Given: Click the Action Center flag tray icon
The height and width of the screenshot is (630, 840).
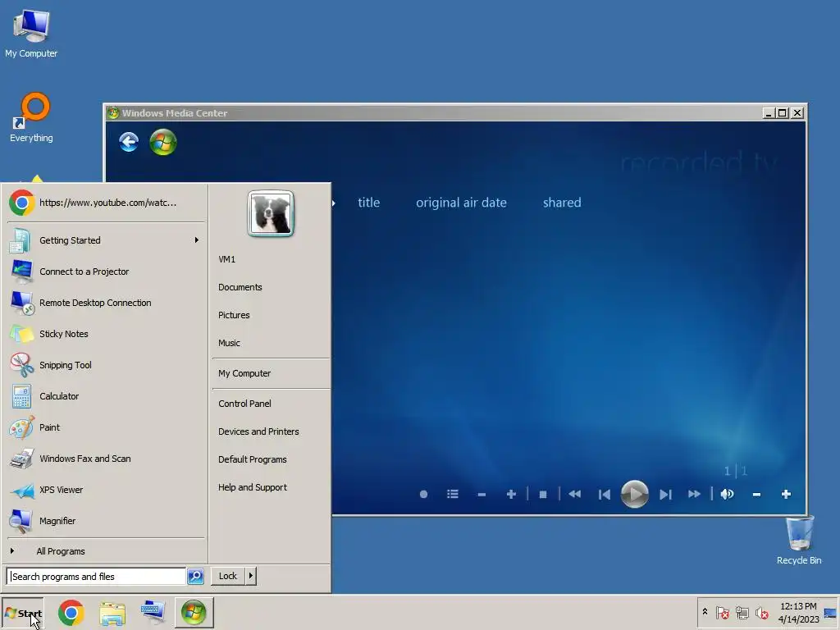Looking at the screenshot, I should [x=723, y=612].
